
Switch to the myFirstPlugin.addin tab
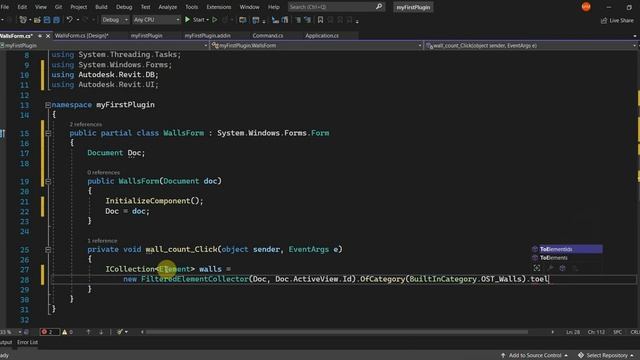(x=207, y=36)
